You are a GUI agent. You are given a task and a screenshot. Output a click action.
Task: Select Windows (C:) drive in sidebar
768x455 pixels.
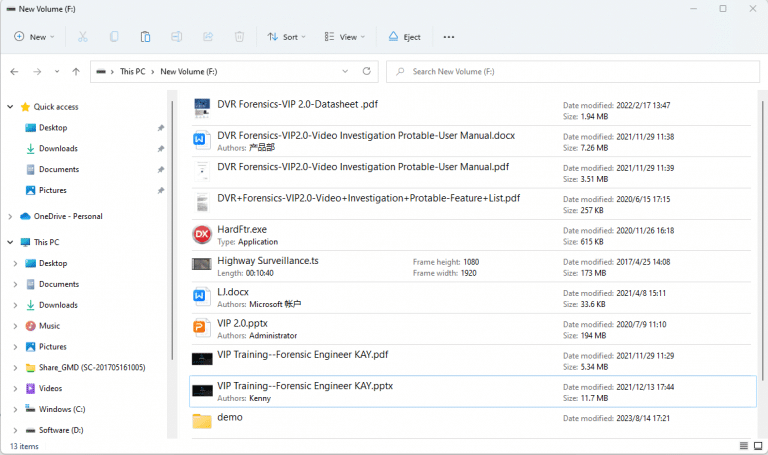[x=62, y=409]
